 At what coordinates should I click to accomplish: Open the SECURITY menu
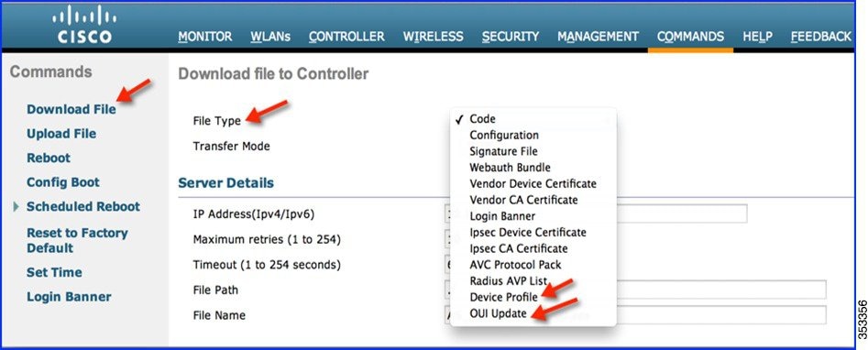[x=510, y=37]
